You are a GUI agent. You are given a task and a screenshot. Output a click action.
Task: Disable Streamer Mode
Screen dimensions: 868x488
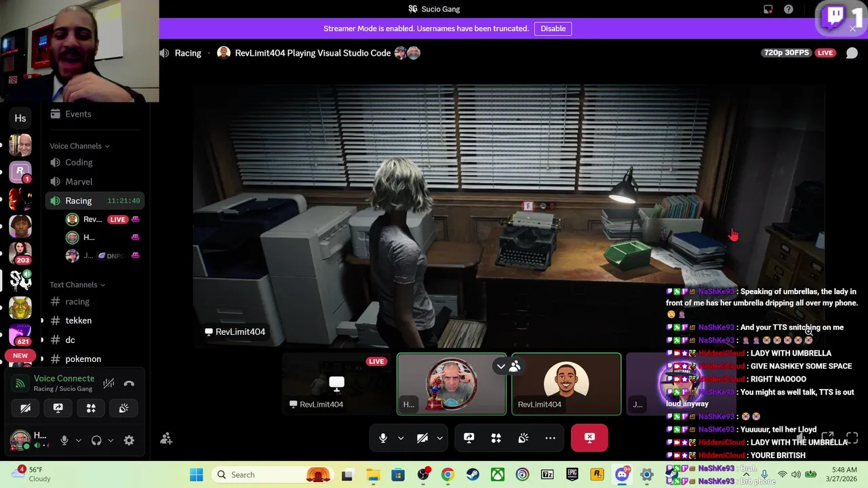click(x=553, y=28)
